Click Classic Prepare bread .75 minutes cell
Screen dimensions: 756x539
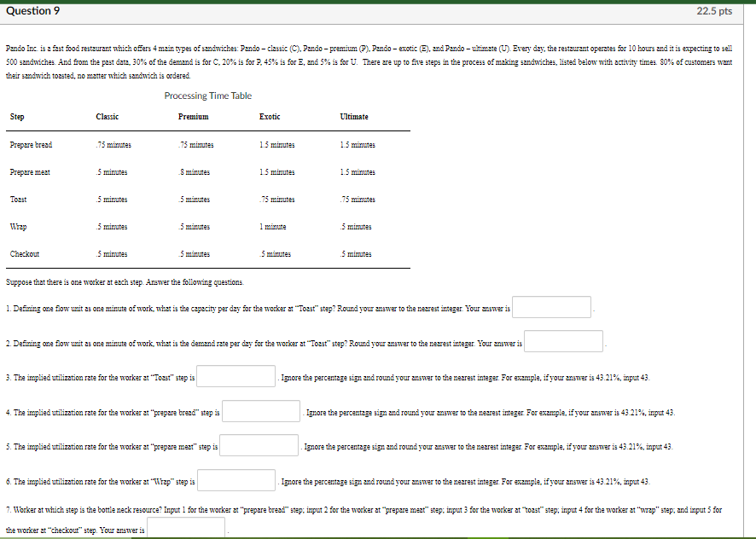[113, 145]
